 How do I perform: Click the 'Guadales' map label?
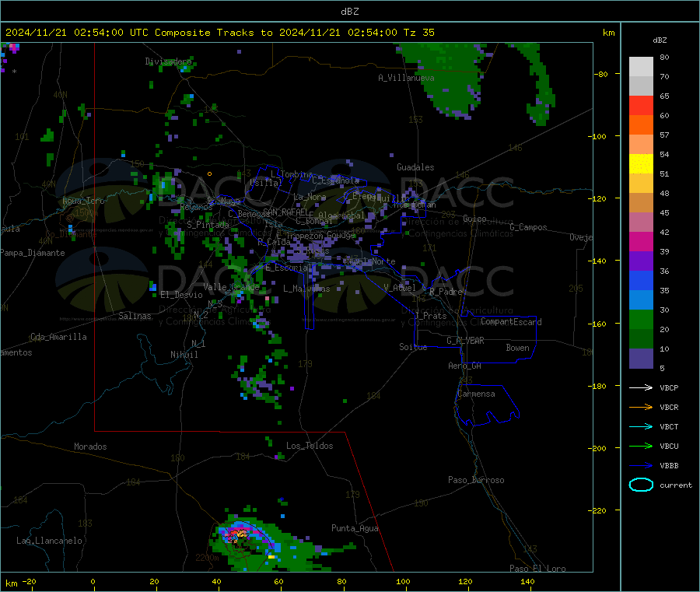click(x=415, y=167)
